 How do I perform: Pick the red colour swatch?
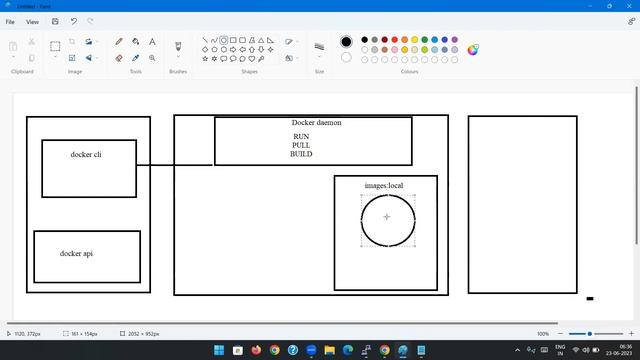tap(395, 40)
